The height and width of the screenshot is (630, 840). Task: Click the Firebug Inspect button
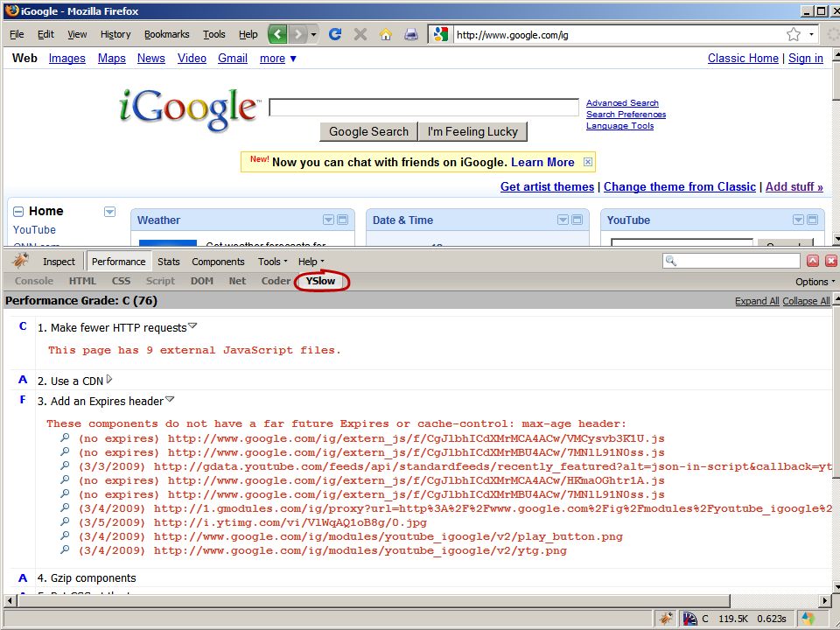[59, 262]
